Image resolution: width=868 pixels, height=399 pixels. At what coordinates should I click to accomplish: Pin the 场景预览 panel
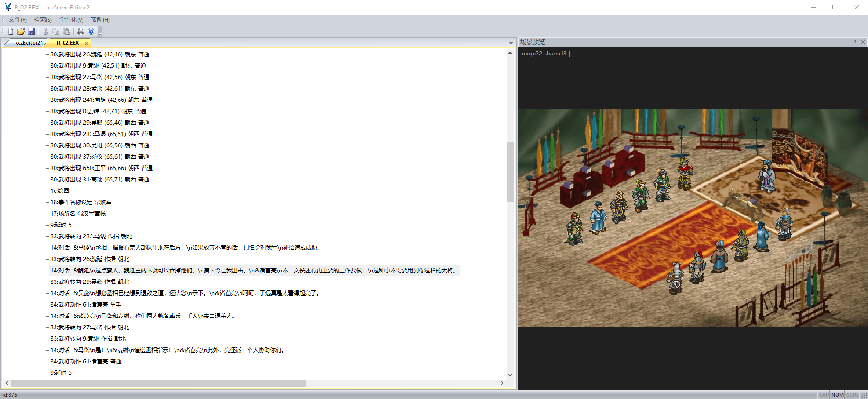click(855, 42)
